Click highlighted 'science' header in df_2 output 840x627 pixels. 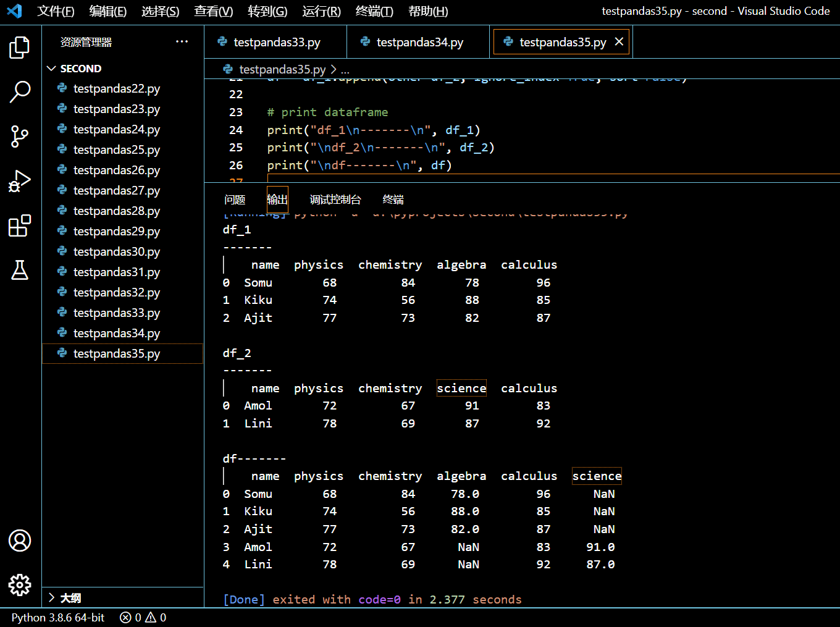tap(461, 388)
